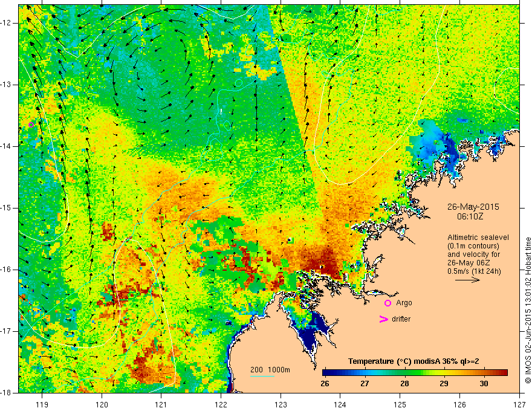This screenshot has height=411, width=532.
Task: Click the 26-May-2015 date label
Action: tap(473, 207)
